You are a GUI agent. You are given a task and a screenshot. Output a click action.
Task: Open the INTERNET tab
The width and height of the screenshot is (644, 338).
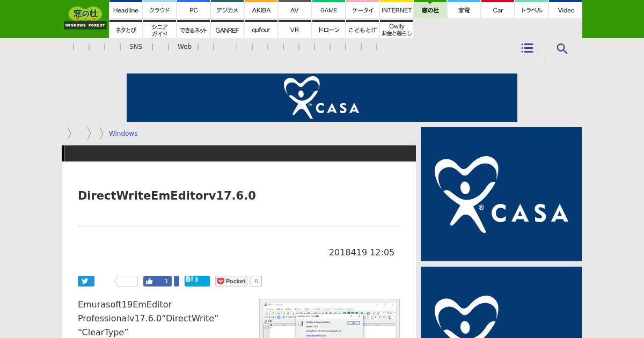coord(396,10)
